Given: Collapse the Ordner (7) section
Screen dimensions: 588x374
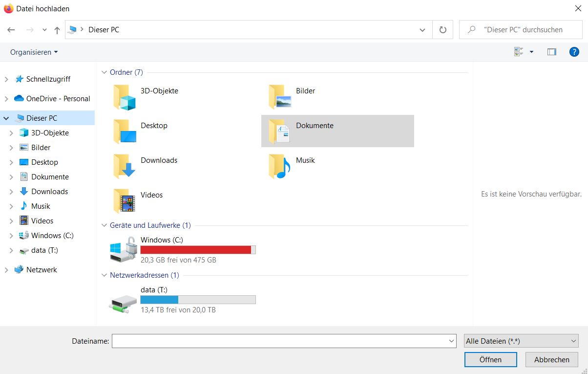Looking at the screenshot, I should (x=104, y=72).
